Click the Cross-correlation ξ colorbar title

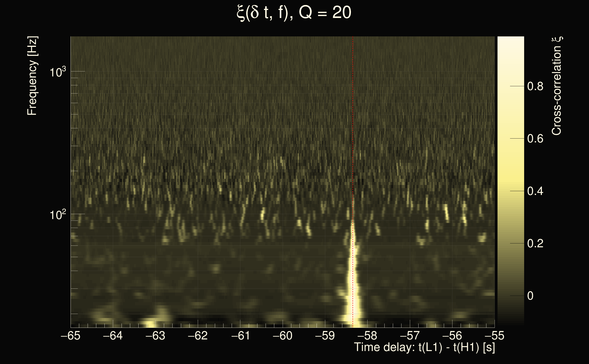coord(557,86)
